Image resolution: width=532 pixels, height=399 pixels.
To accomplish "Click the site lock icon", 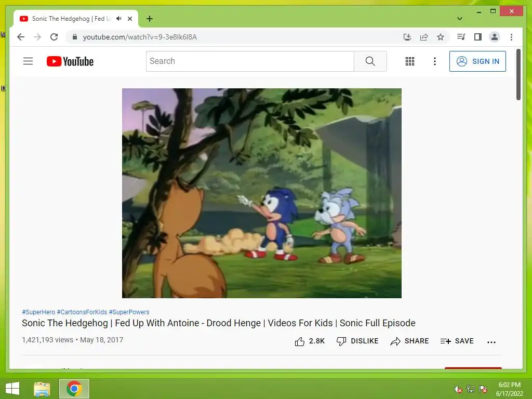I will click(75, 37).
